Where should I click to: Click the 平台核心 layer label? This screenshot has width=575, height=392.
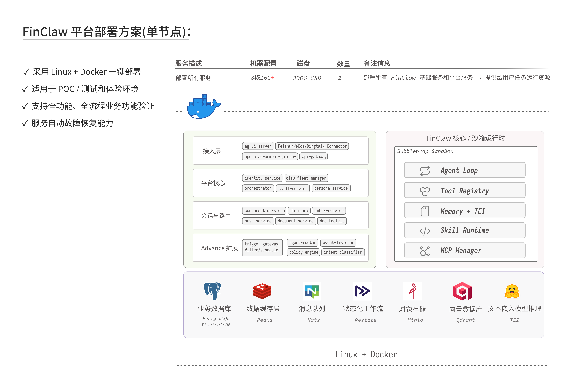tap(213, 183)
